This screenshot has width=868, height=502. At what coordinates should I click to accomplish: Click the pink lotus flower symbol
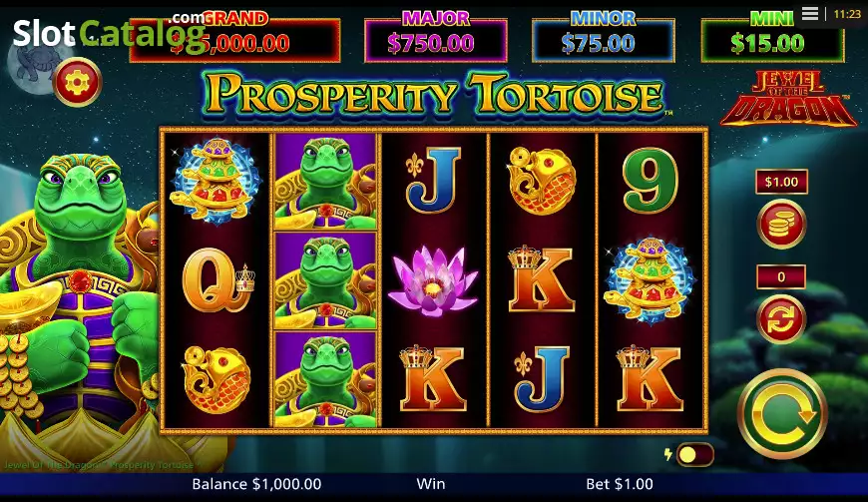pos(433,281)
